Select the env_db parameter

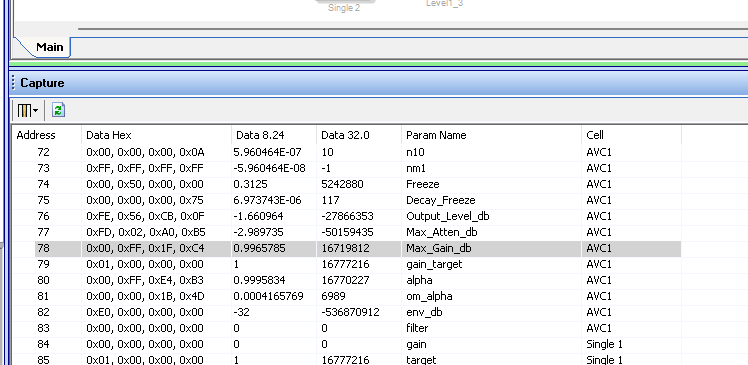coord(424,312)
